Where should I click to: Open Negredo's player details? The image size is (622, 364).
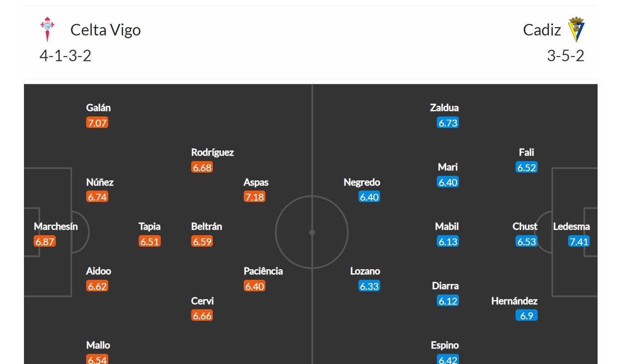pyautogui.click(x=362, y=182)
